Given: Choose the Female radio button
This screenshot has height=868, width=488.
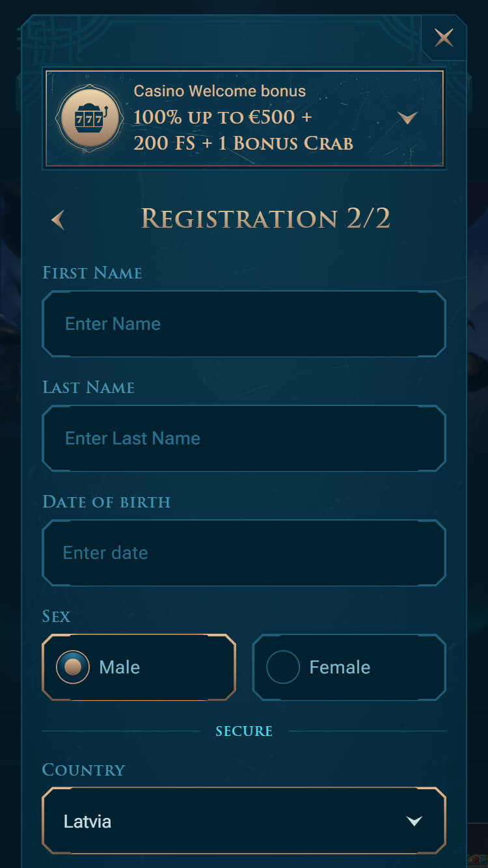Looking at the screenshot, I should 283,668.
